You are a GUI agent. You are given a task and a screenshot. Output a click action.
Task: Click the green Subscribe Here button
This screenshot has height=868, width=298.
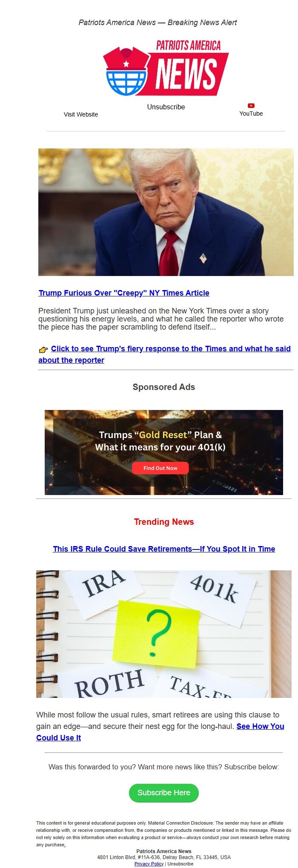[x=164, y=793]
